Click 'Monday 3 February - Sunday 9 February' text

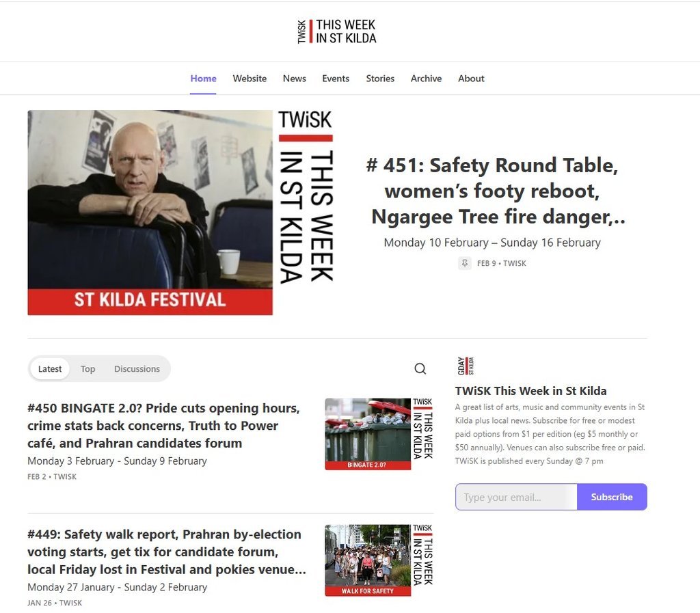point(117,461)
